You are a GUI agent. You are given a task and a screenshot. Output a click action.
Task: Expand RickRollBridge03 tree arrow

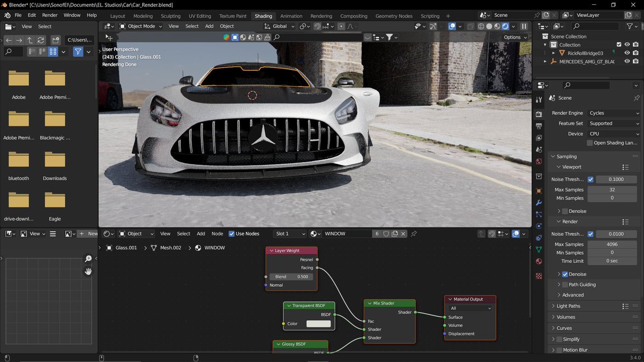[x=553, y=53]
